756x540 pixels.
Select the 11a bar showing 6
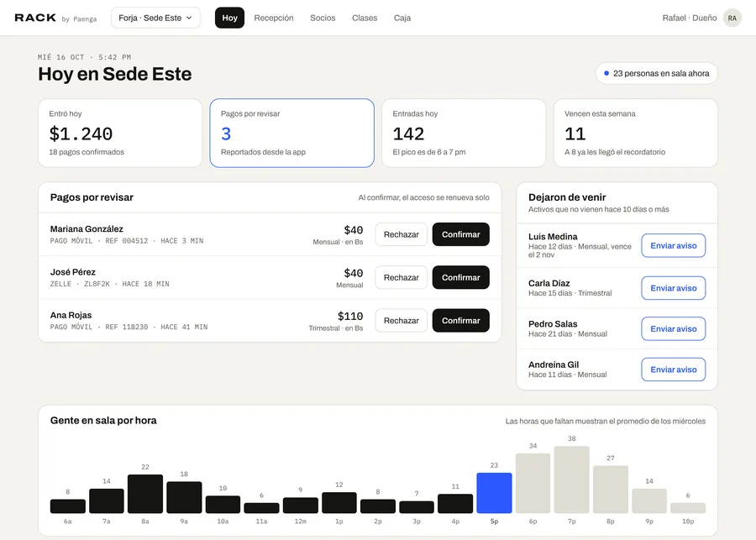pyautogui.click(x=261, y=508)
